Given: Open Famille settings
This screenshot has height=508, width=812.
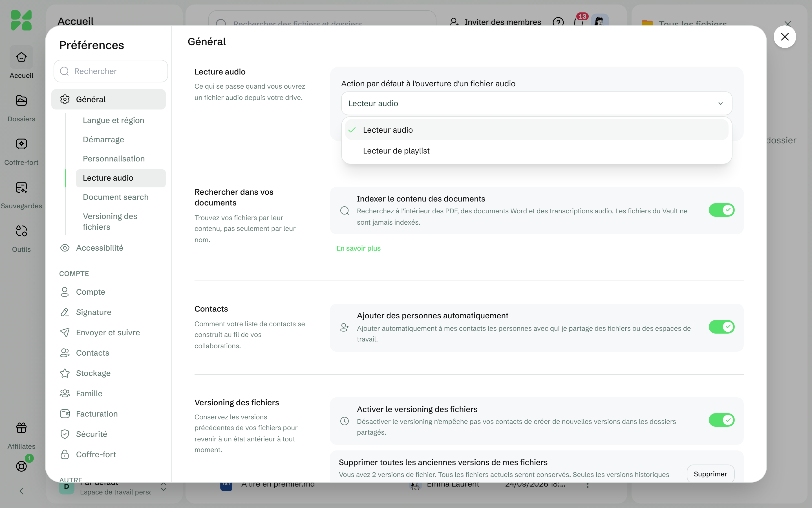Looking at the screenshot, I should [x=108, y=393].
